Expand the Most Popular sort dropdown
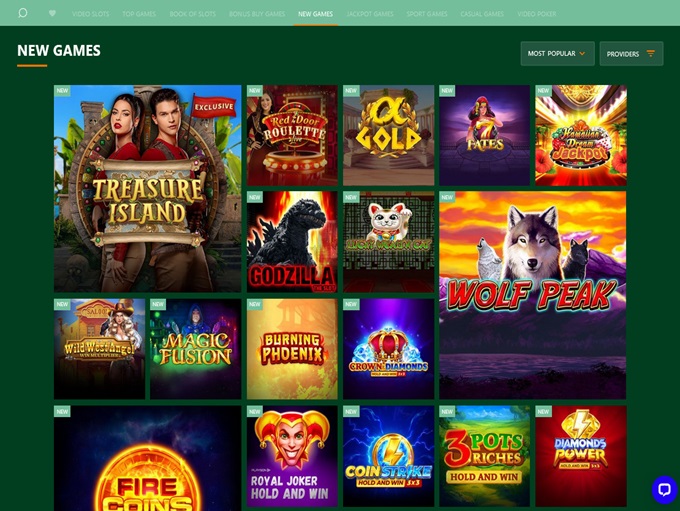680x511 pixels. 557,53
